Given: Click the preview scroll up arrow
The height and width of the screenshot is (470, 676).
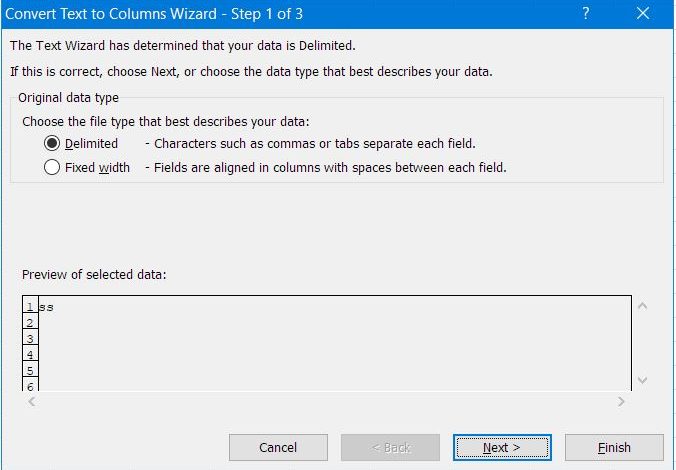Looking at the screenshot, I should coord(642,305).
